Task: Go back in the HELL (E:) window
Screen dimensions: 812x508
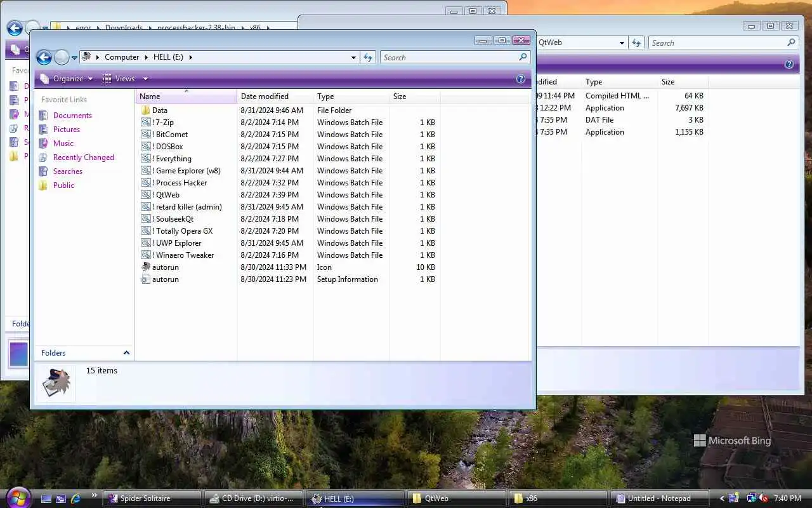Action: [44, 58]
